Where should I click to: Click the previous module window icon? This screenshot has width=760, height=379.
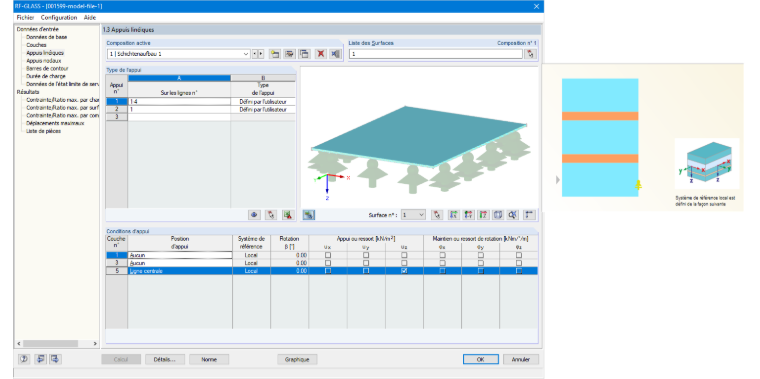40,359
